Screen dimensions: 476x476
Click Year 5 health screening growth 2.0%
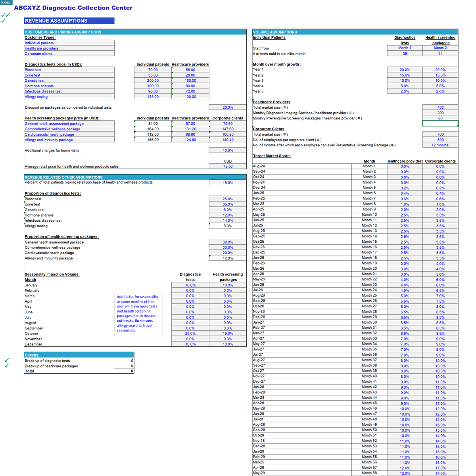pos(440,91)
